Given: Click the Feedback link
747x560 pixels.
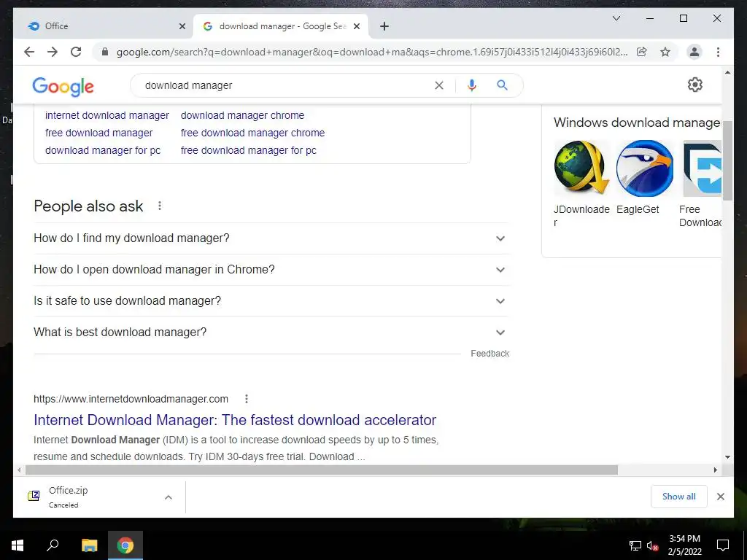Looking at the screenshot, I should 489,354.
